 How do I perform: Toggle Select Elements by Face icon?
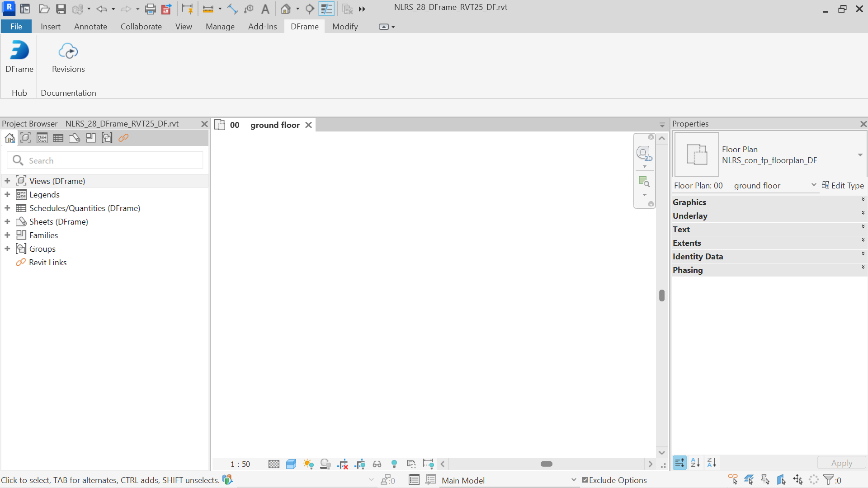point(782,479)
